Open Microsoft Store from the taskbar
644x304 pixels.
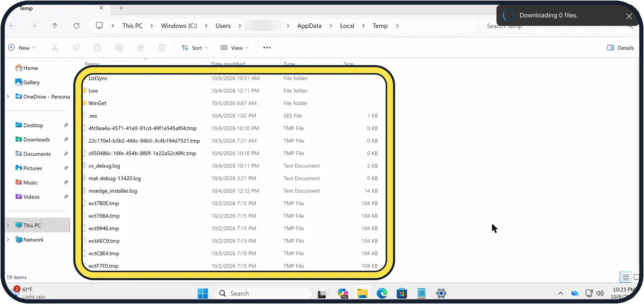coord(402,293)
